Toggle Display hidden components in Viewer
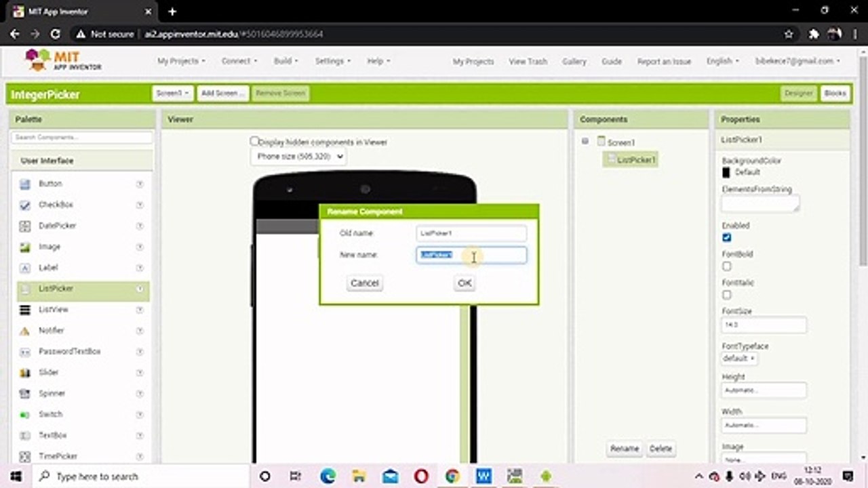This screenshot has height=488, width=868. click(254, 141)
